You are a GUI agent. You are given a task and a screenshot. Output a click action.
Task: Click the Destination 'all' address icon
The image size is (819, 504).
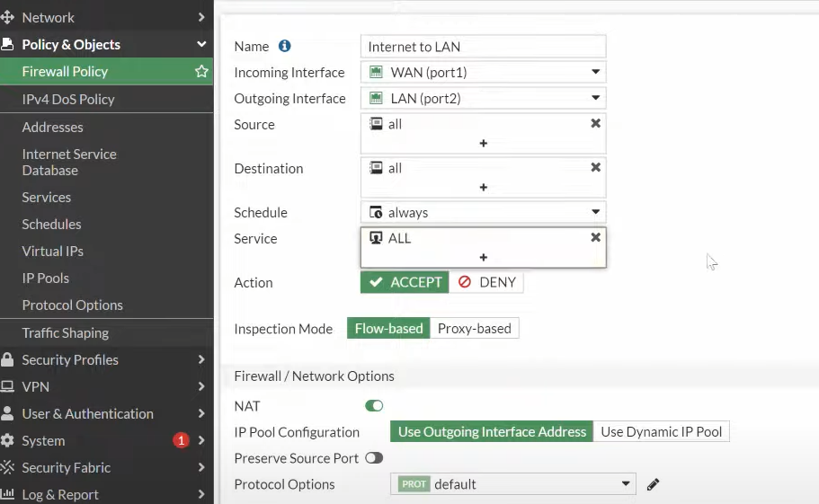pyautogui.click(x=376, y=167)
